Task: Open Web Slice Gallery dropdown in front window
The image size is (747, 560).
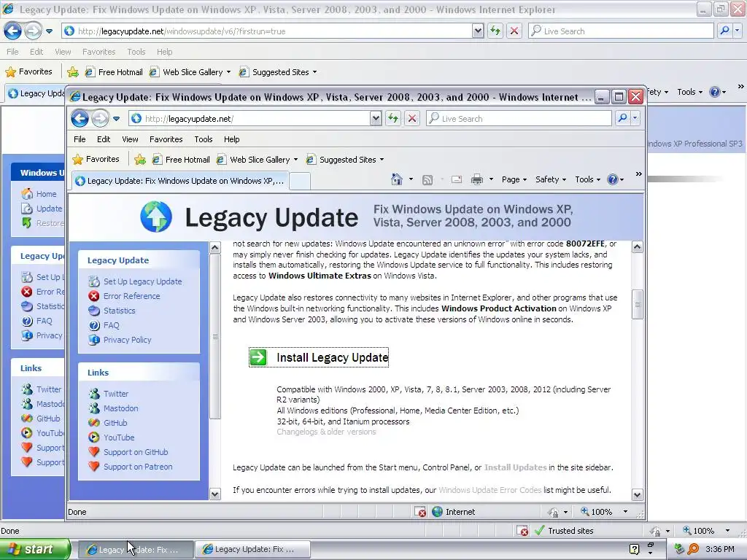Action: tap(295, 160)
